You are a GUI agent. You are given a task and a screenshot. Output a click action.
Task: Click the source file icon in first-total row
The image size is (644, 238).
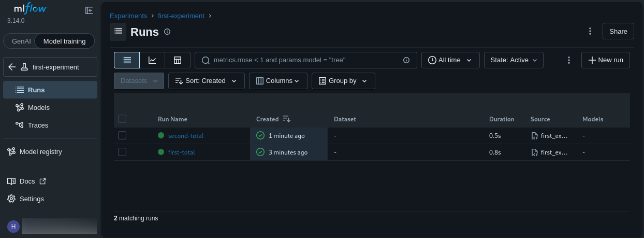(x=535, y=152)
